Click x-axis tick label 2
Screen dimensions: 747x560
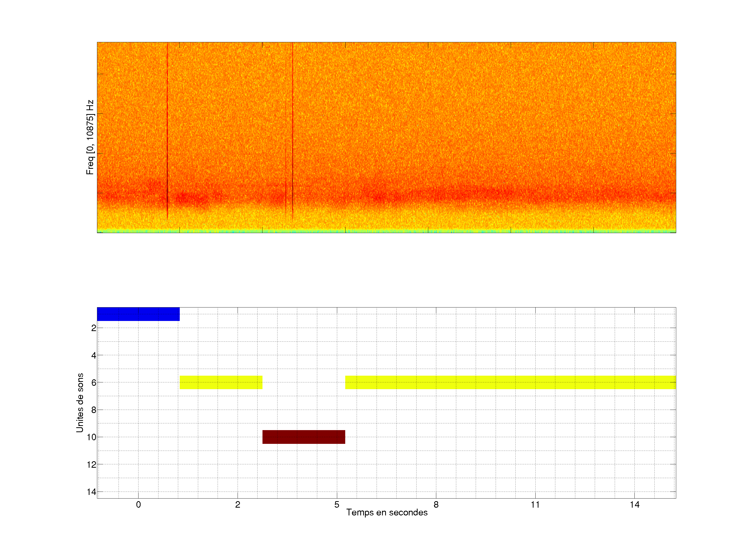pos(238,505)
